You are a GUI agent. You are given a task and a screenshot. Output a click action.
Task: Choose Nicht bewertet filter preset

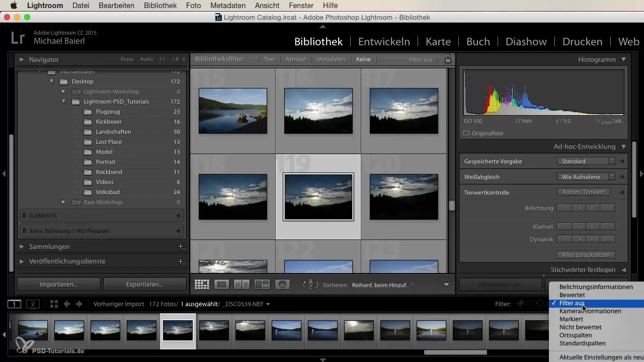(580, 327)
